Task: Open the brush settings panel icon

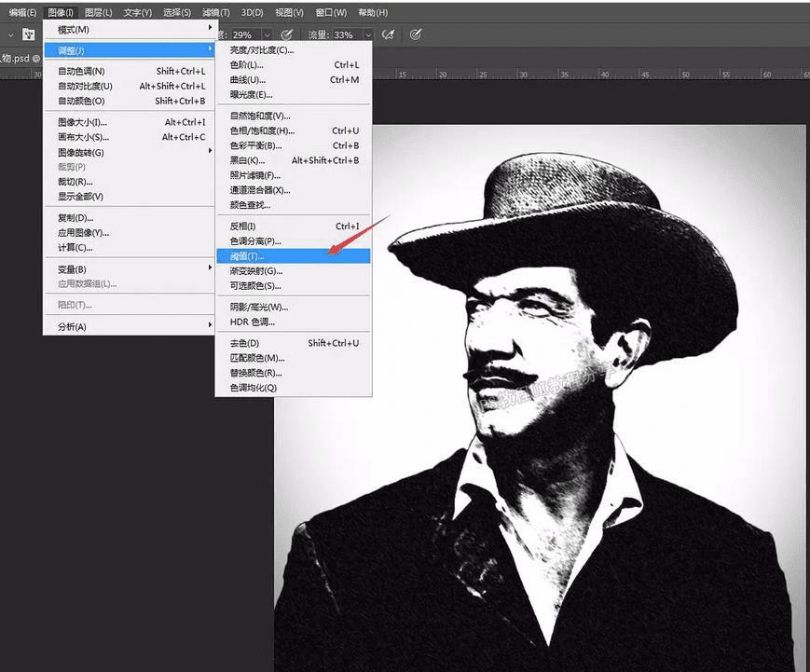Action: [29, 34]
